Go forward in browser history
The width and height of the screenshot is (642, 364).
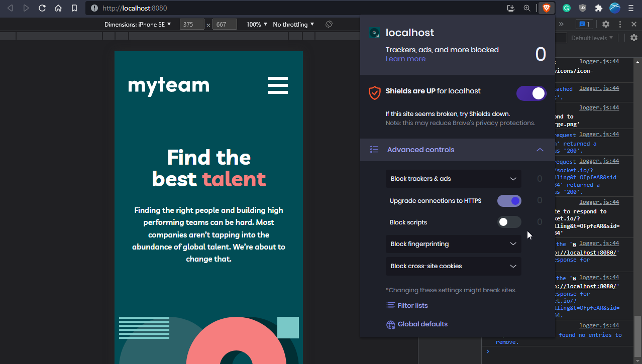coord(26,8)
